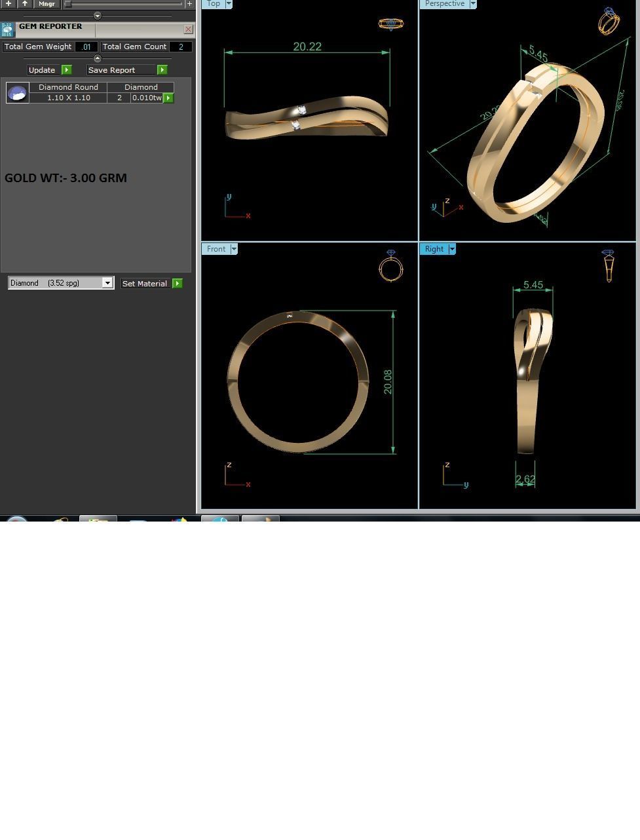
Task: Select the Front viewport tab
Action: click(x=216, y=249)
